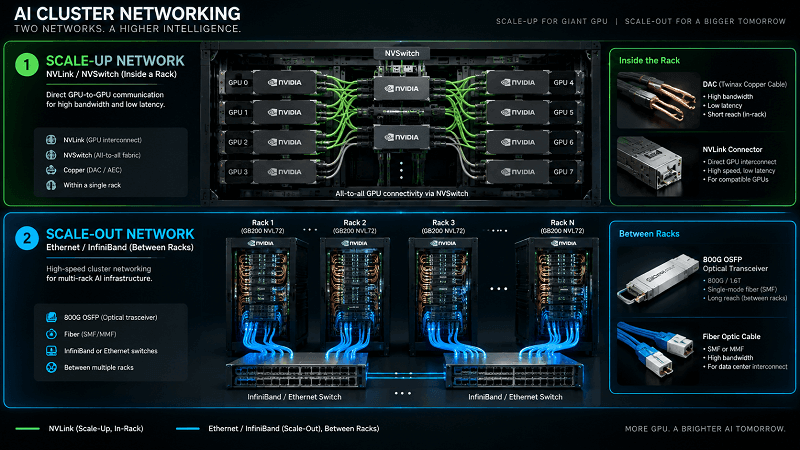Click 'SCALE-UP FOR GIANT GPU' header text
800x450 pixels.
(552, 21)
